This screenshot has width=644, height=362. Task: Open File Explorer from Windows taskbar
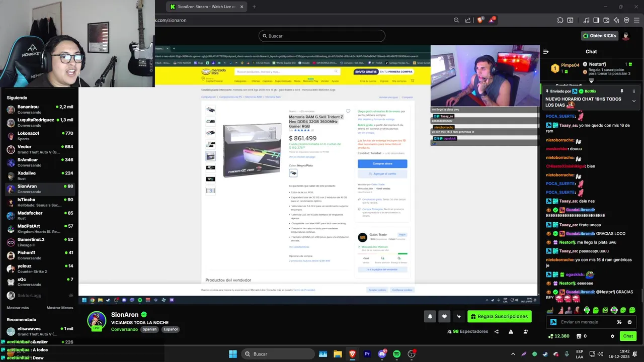coord(338,354)
